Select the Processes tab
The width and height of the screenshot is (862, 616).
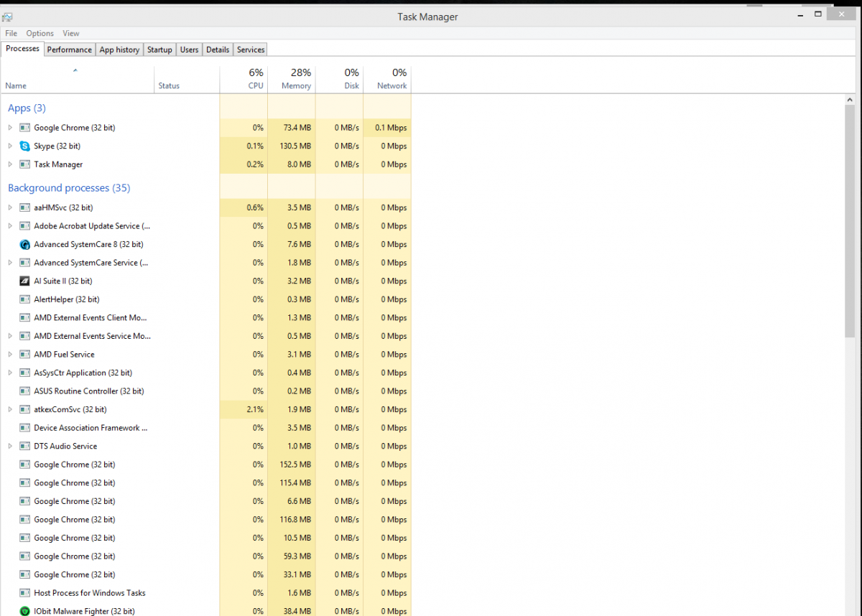click(x=22, y=49)
